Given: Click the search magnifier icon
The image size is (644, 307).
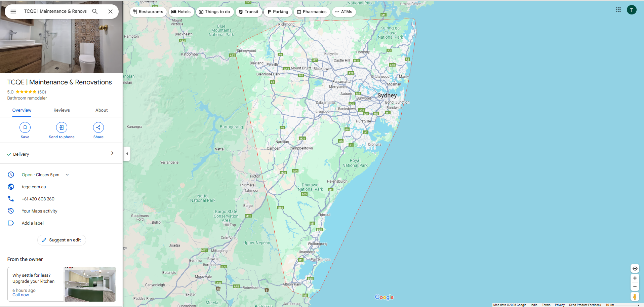Looking at the screenshot, I should (95, 11).
